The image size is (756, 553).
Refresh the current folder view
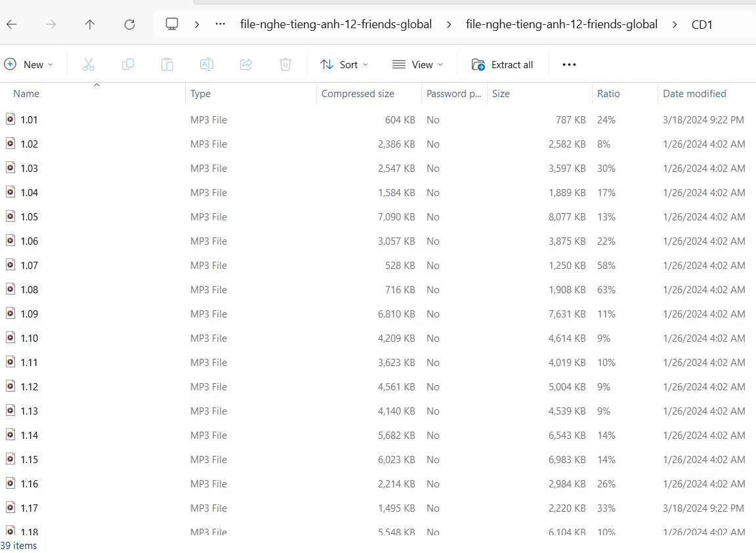pos(129,25)
